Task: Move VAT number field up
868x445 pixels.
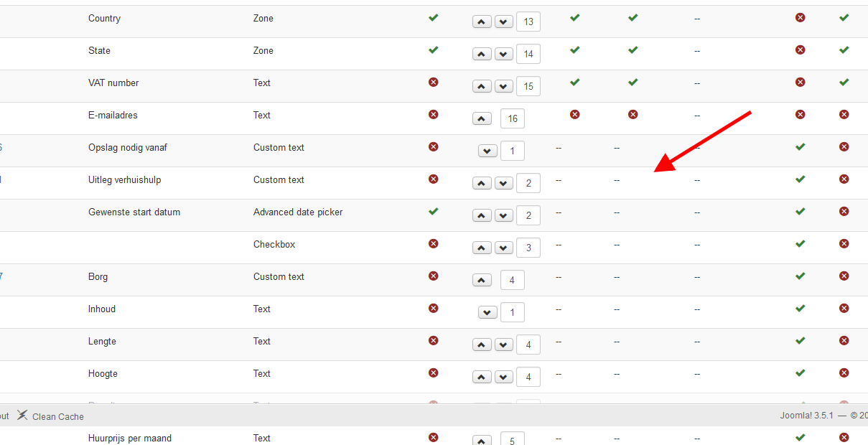Action: pos(482,86)
